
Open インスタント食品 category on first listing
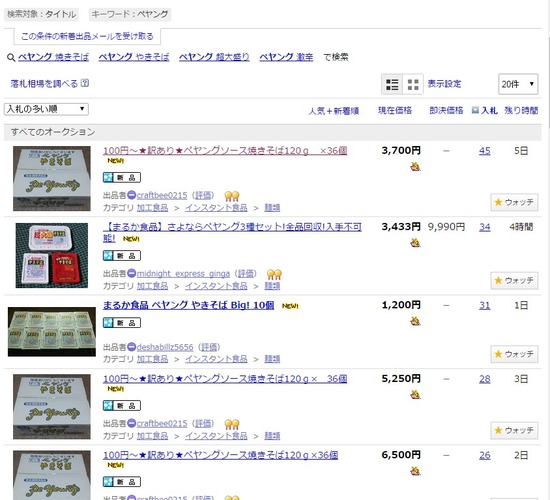[x=216, y=208]
